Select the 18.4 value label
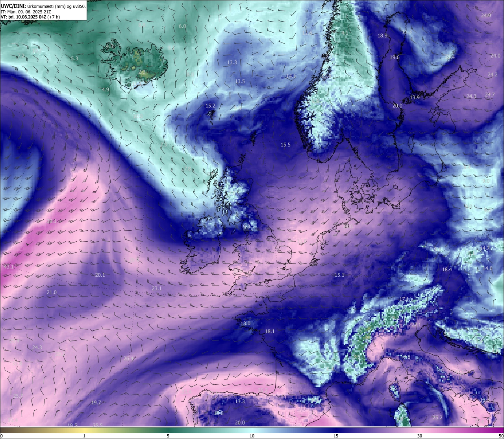The height and width of the screenshot is (439, 504). (x=447, y=270)
